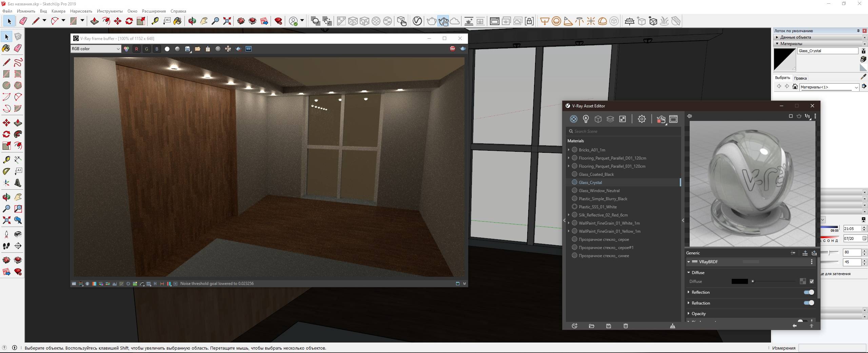
Task: Toggle the Reflection switch off
Action: coord(809,292)
